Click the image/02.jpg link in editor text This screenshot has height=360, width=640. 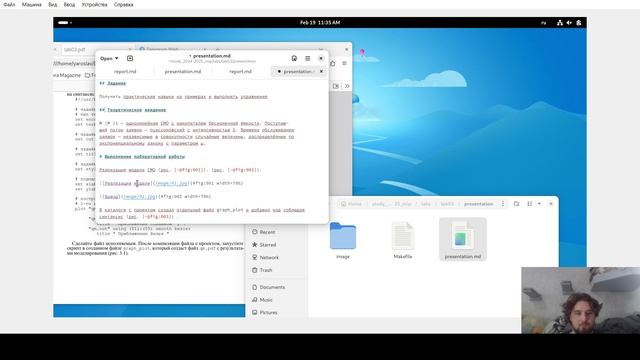[140, 197]
